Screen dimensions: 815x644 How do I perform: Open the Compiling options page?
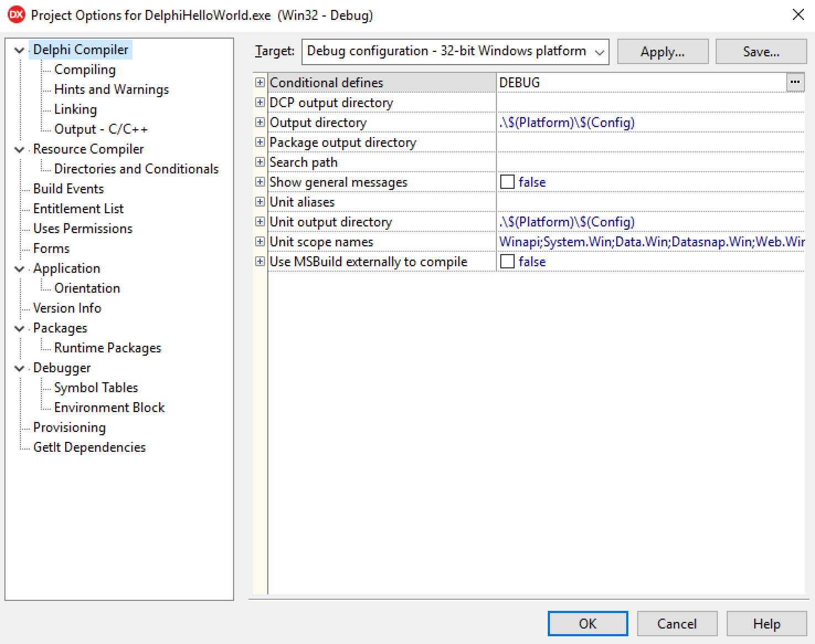(x=85, y=70)
